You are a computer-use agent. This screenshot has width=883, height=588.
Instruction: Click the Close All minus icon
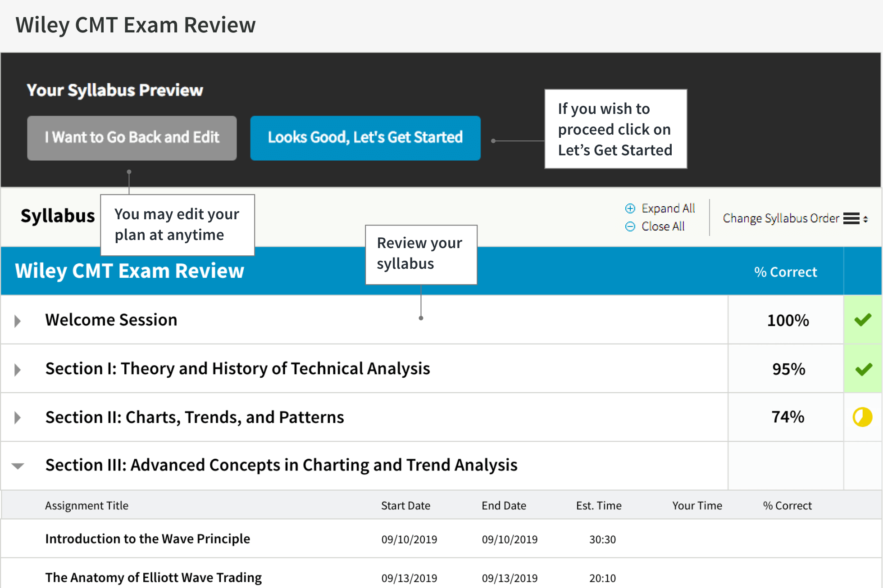(630, 226)
